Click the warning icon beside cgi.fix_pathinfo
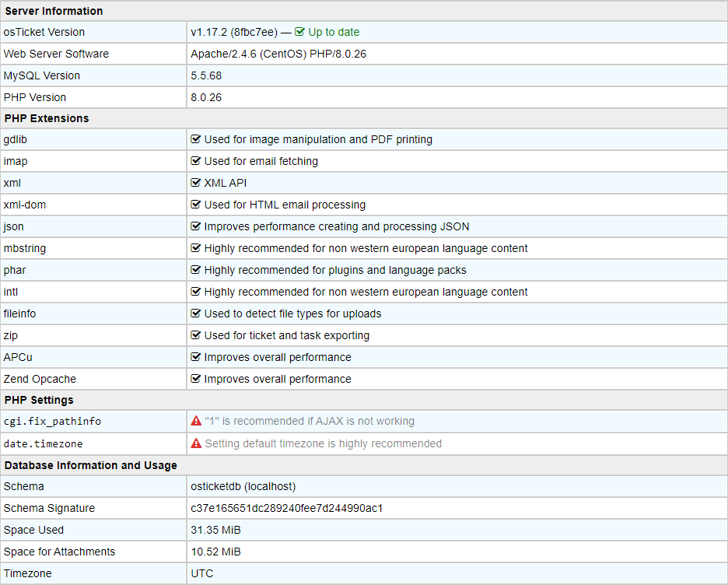Image resolution: width=728 pixels, height=585 pixels. pyautogui.click(x=196, y=421)
